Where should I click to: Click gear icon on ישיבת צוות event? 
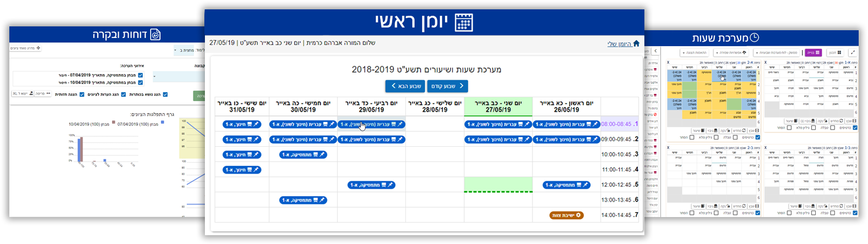point(578,215)
